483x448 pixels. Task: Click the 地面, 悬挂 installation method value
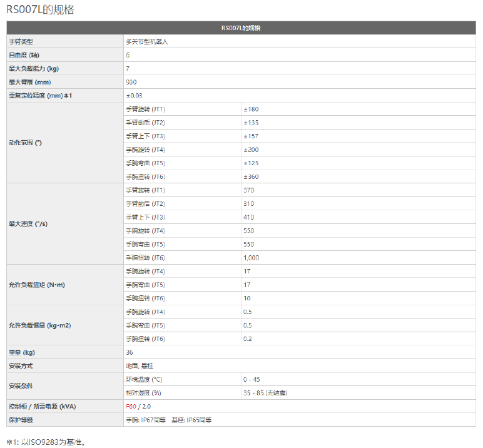point(139,366)
